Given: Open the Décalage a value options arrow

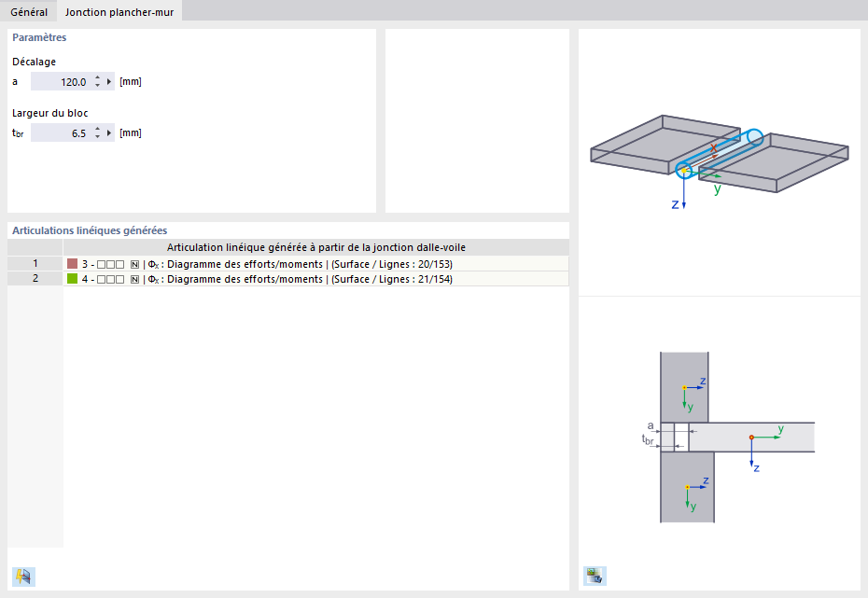Looking at the screenshot, I should coord(109,82).
